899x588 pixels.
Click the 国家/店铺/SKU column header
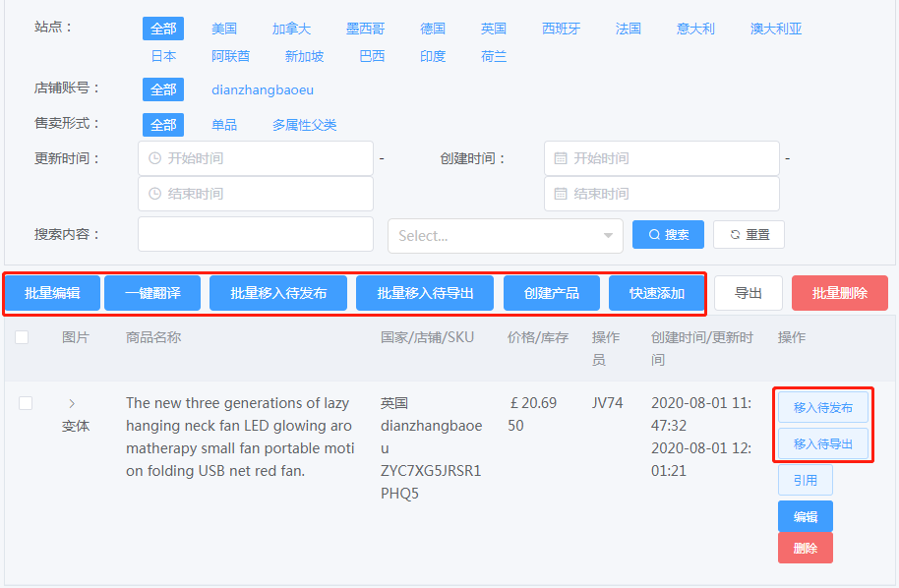tap(427, 337)
